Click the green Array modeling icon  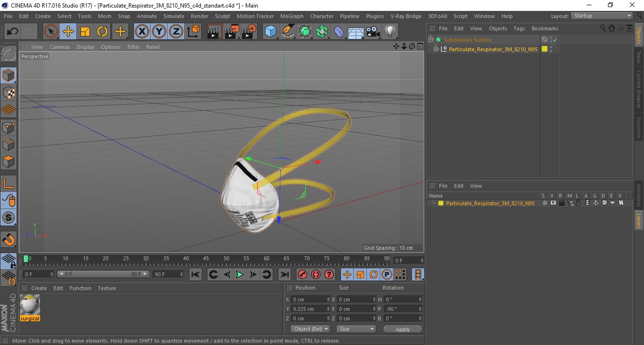coord(322,32)
